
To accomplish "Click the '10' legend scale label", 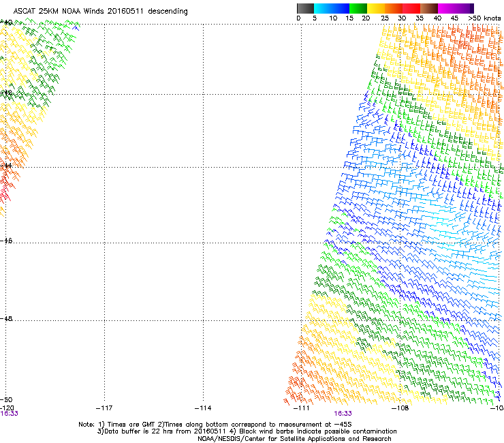I will [333, 18].
